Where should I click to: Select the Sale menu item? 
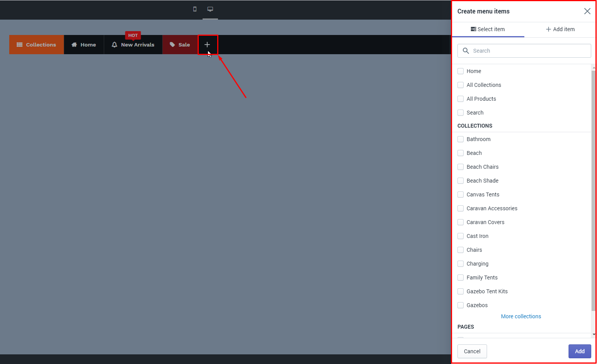pyautogui.click(x=180, y=45)
